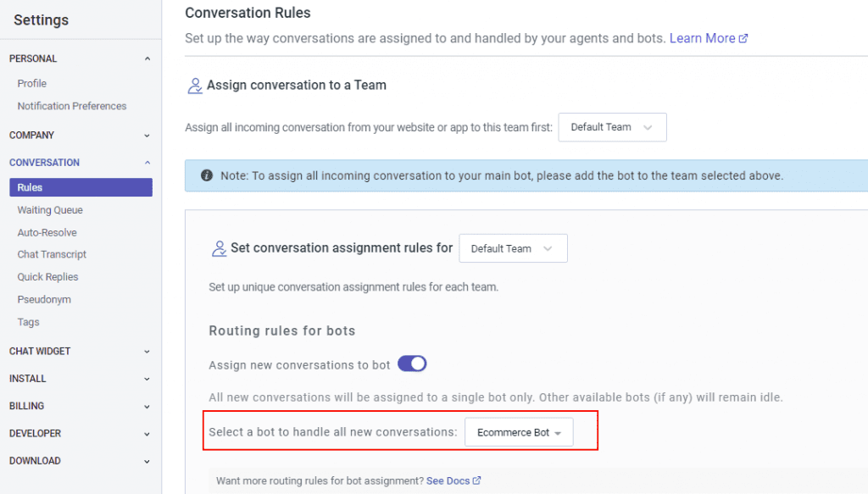868x494 pixels.
Task: Click the Conversation Rules heading
Action: click(248, 13)
